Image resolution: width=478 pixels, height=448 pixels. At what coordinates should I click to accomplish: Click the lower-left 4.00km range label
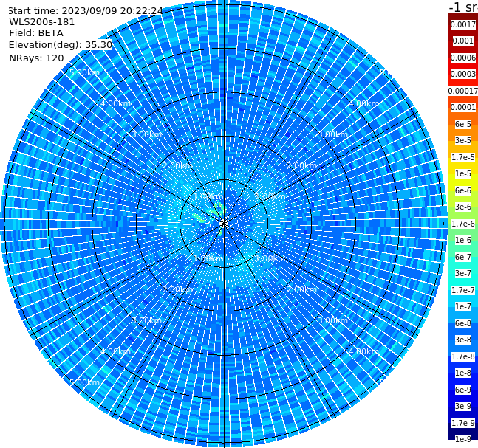(x=115, y=351)
